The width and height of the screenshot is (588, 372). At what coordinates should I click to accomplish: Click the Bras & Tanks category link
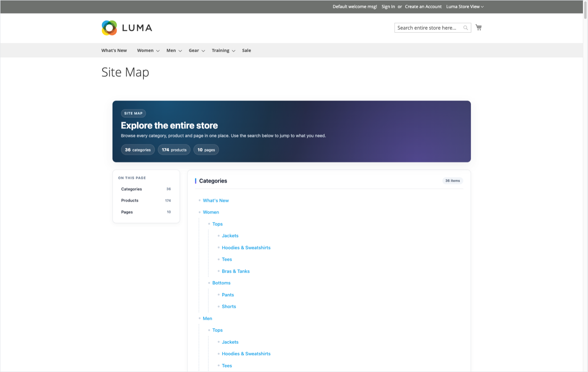click(236, 271)
